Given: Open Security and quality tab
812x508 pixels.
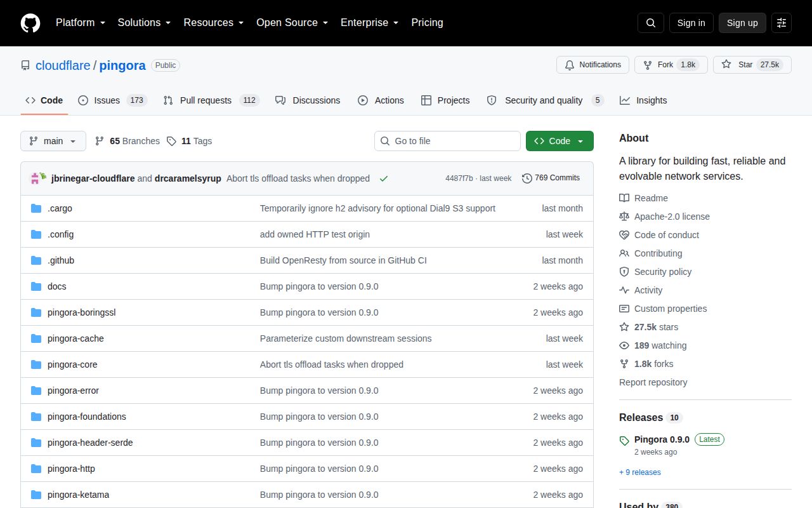Looking at the screenshot, I should pyautogui.click(x=545, y=100).
